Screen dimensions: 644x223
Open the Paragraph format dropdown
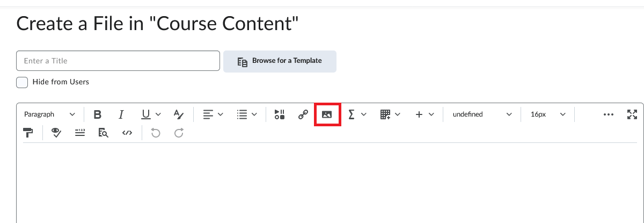tap(49, 114)
